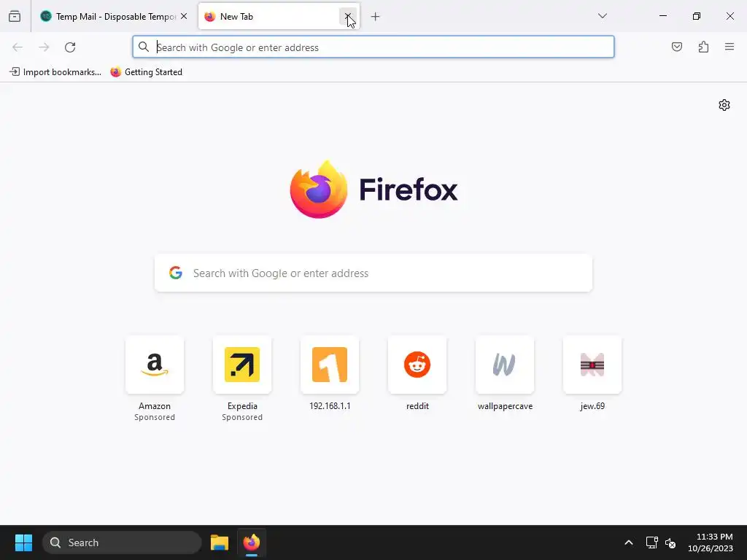Open the muted volume tray icon
Image resolution: width=747 pixels, height=560 pixels.
tap(670, 542)
